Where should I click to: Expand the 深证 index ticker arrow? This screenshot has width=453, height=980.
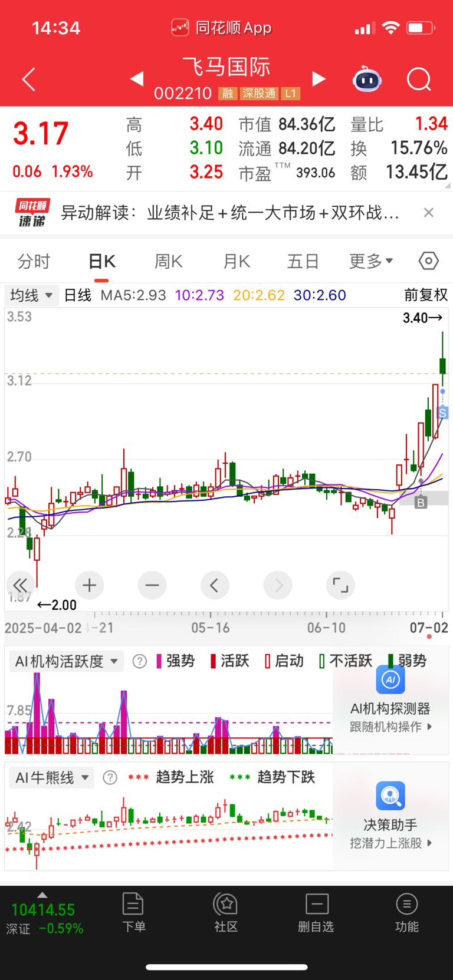coord(42,895)
